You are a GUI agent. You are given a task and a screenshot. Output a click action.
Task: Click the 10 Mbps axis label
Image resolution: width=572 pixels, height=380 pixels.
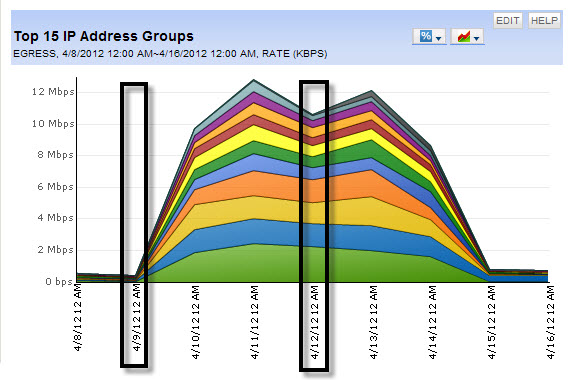[x=53, y=124]
